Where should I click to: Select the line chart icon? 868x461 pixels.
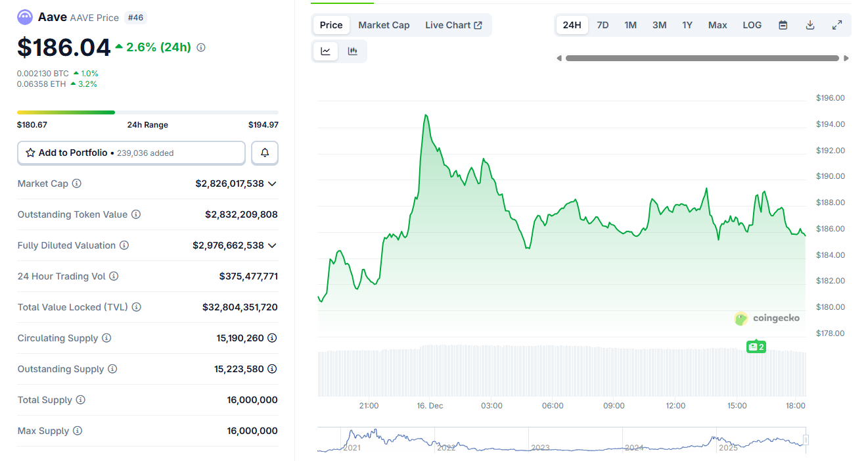pyautogui.click(x=325, y=51)
